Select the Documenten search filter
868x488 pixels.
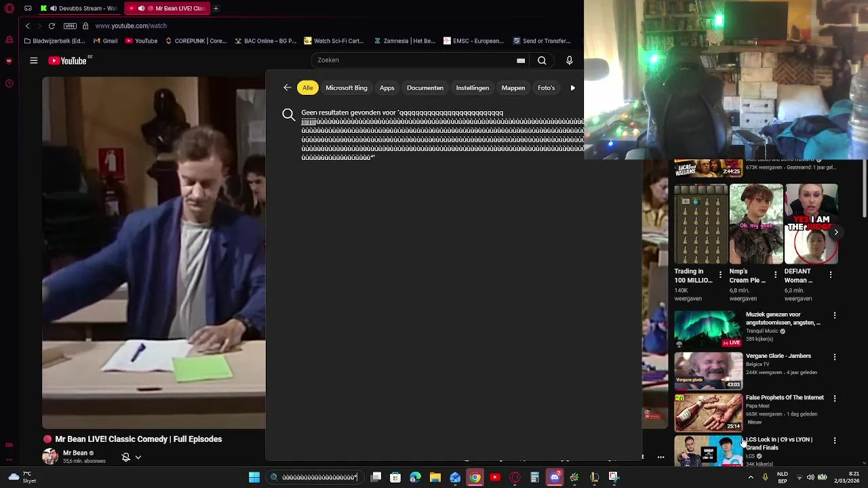click(425, 87)
